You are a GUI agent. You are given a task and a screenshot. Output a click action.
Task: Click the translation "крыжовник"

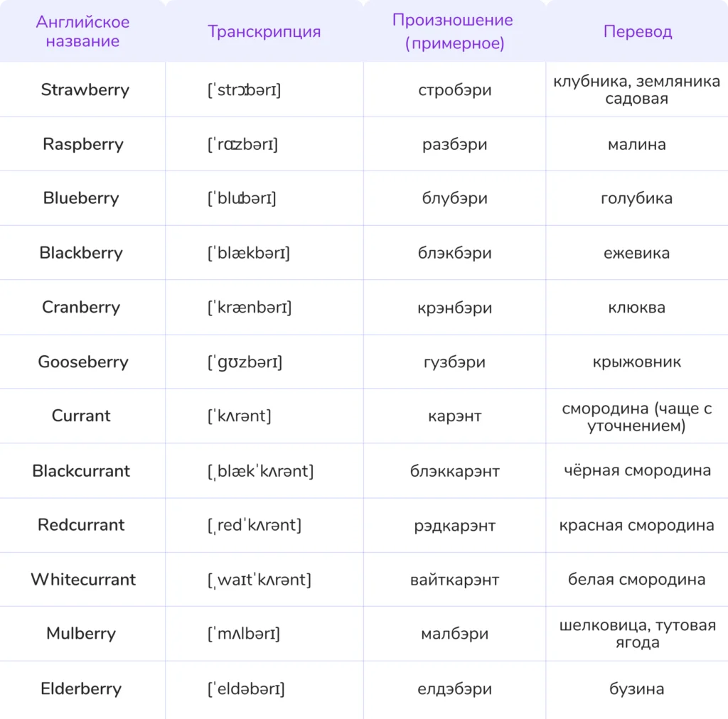click(636, 362)
